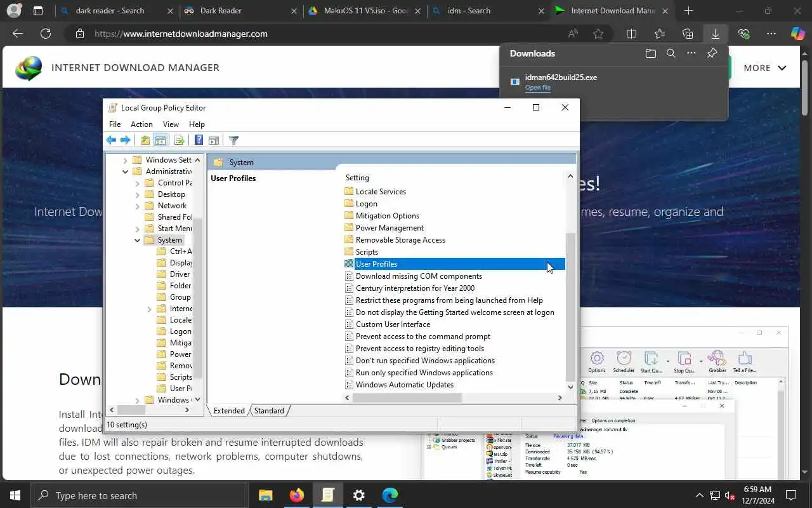Open Tab actions menu icon in Edge
The image size is (812, 508).
tap(38, 11)
